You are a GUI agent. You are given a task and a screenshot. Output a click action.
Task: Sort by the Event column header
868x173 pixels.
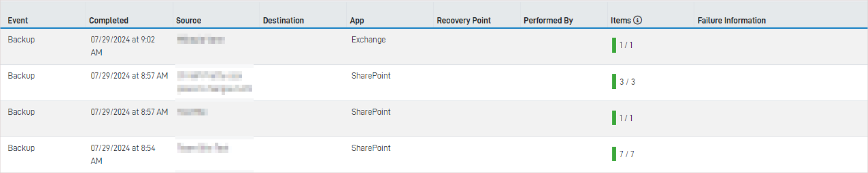click(x=18, y=20)
